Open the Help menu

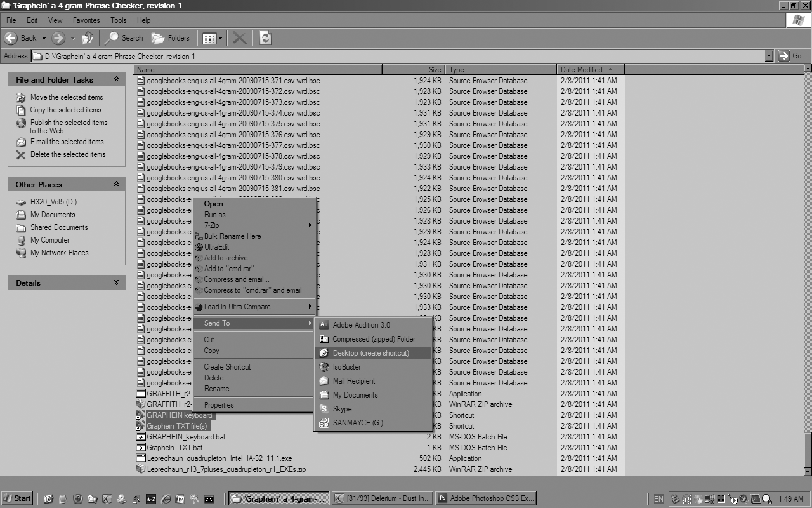coord(144,20)
